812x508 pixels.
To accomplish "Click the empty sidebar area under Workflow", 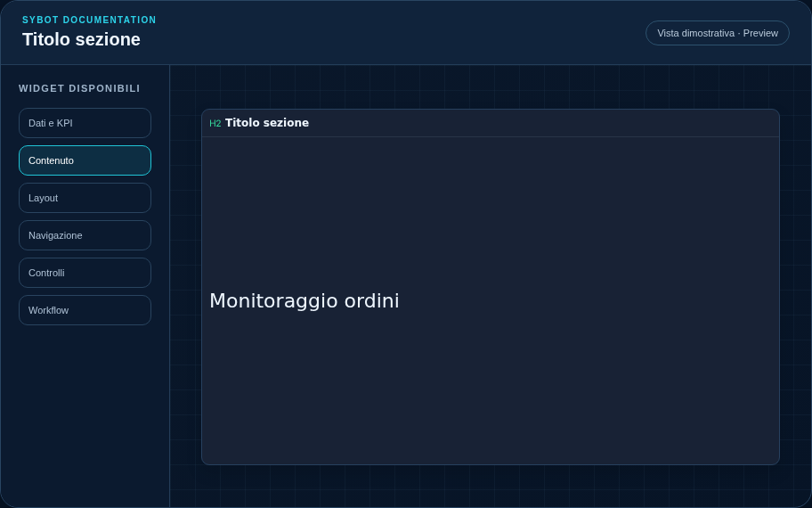I will tap(85, 414).
